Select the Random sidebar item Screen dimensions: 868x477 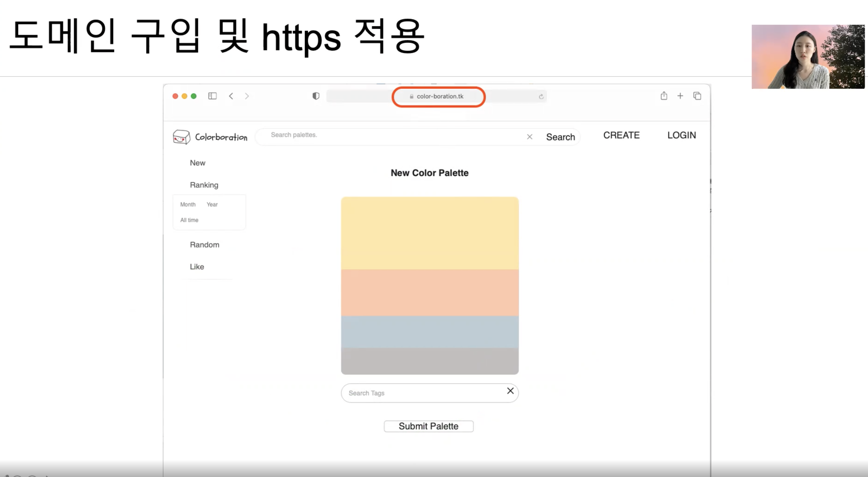(x=205, y=245)
